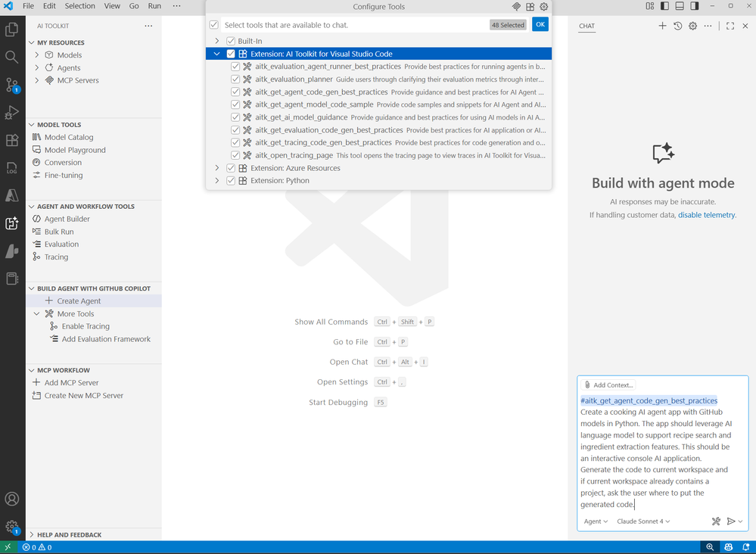Expand the Built-In tools group
Screen dimensions: 756x554
217,41
